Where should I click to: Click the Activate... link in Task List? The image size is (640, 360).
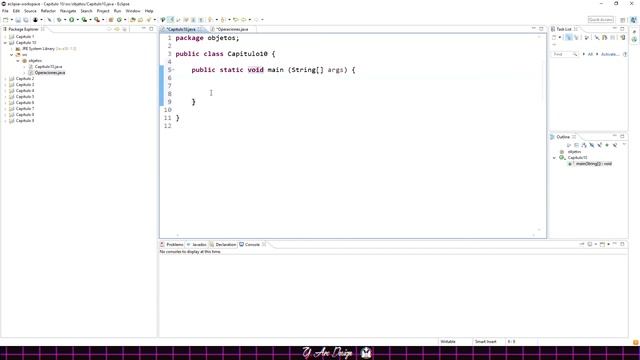point(610,54)
